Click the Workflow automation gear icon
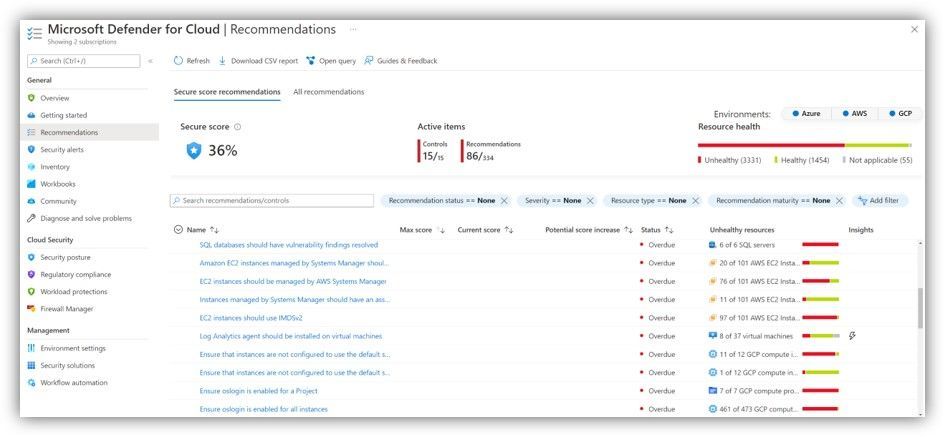This screenshot has width=944, height=437. (31, 383)
